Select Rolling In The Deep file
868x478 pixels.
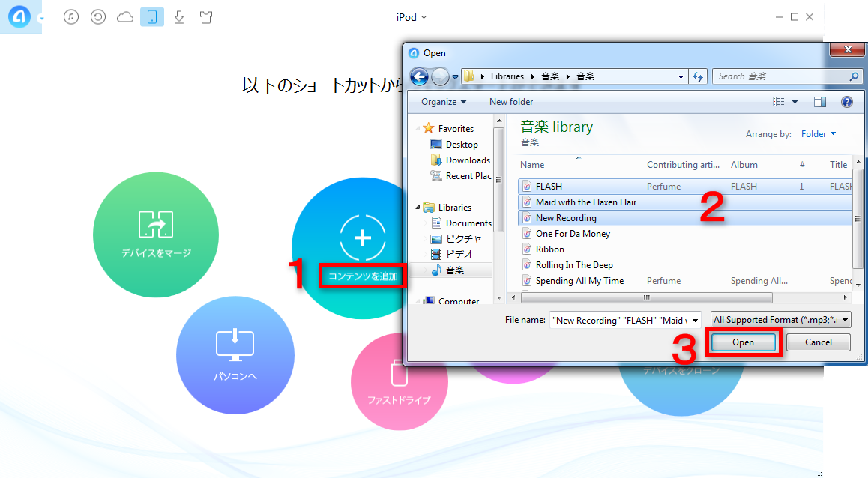(574, 265)
